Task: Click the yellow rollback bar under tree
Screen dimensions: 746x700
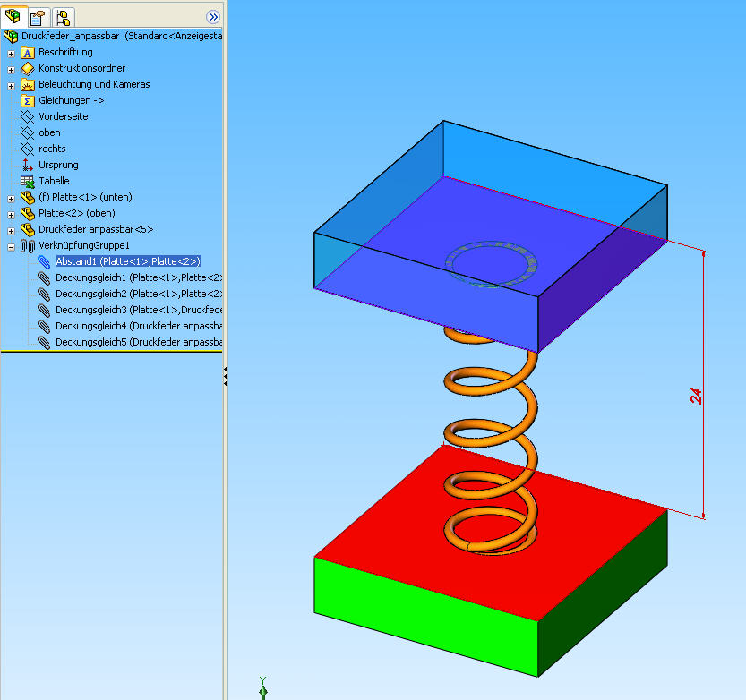Action: click(111, 352)
